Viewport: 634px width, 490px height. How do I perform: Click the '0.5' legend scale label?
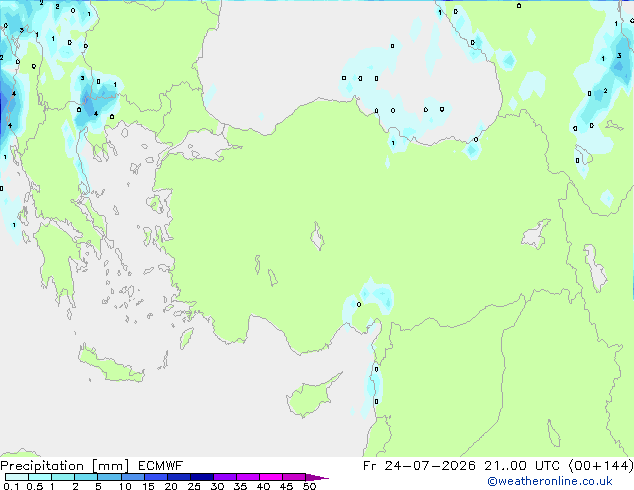(34, 486)
